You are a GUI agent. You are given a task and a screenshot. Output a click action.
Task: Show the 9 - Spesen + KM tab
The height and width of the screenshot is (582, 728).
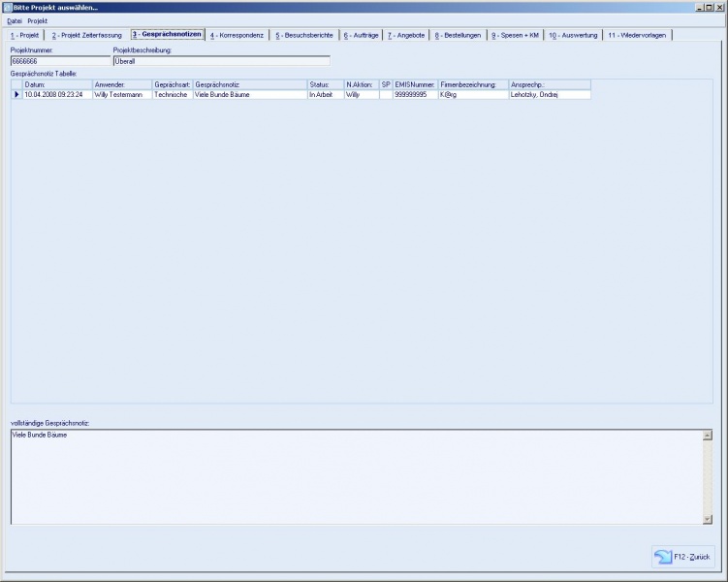[x=516, y=35]
